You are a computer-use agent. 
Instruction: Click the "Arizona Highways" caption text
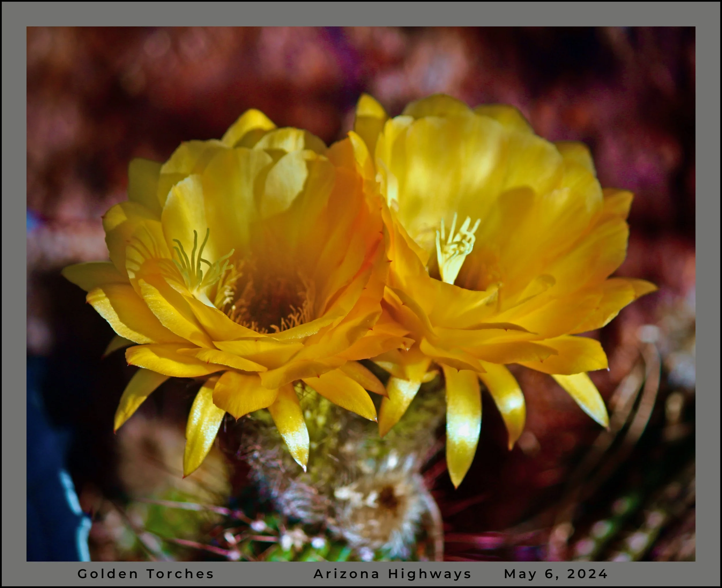(392, 574)
